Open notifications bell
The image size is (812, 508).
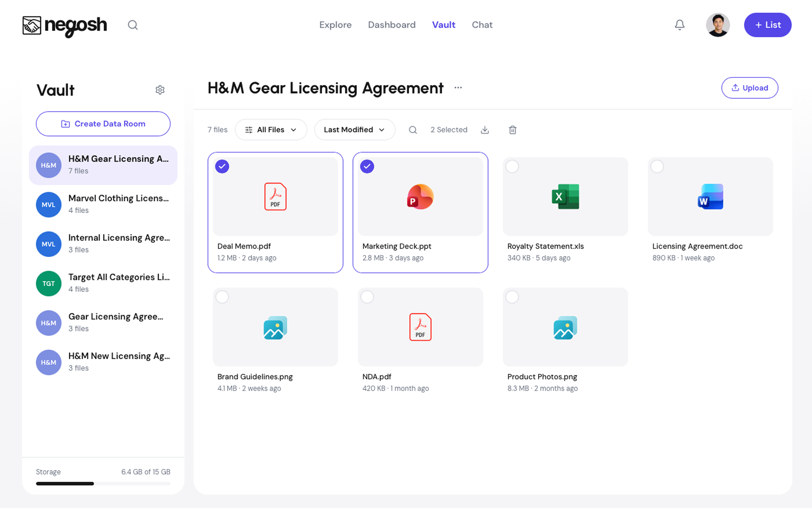pos(680,25)
